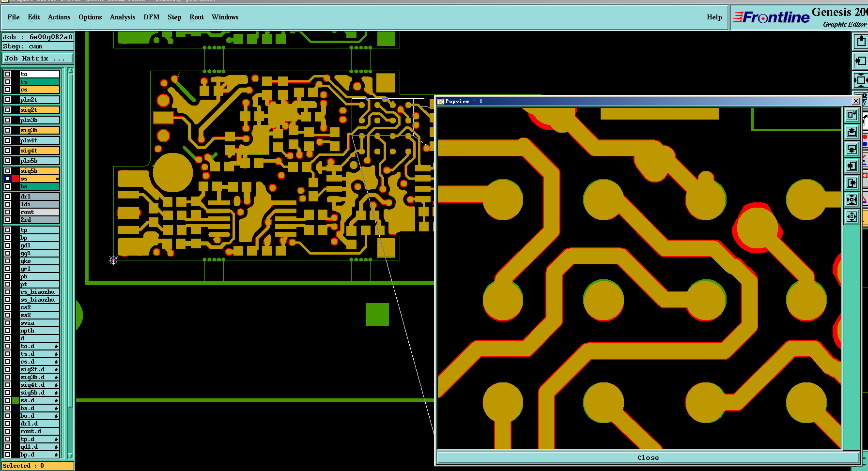
Task: Click the edit pencil icon on sig5b.d layer
Action: (x=56, y=393)
